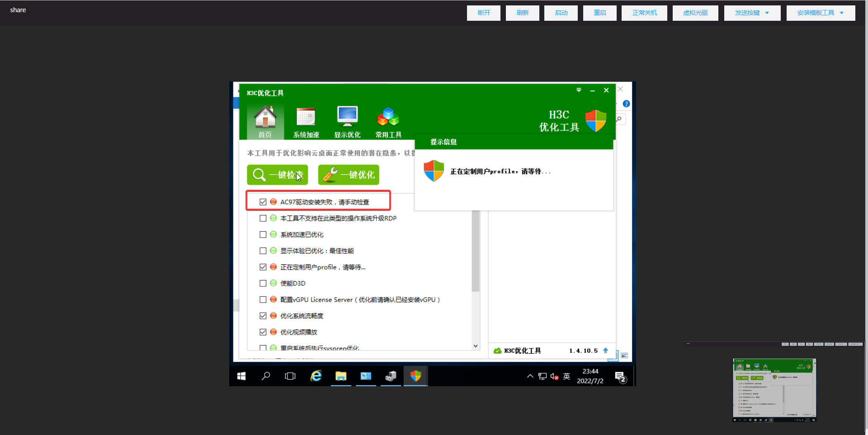This screenshot has width=868, height=435.
Task: Click the green status dot beside 使能D3D
Action: pos(274,283)
